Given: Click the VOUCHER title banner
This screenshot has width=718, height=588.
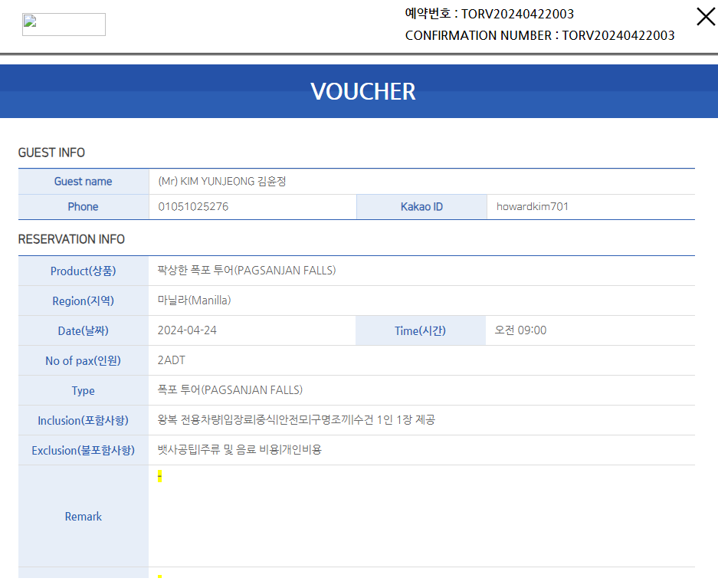Looking at the screenshot, I should [x=359, y=91].
